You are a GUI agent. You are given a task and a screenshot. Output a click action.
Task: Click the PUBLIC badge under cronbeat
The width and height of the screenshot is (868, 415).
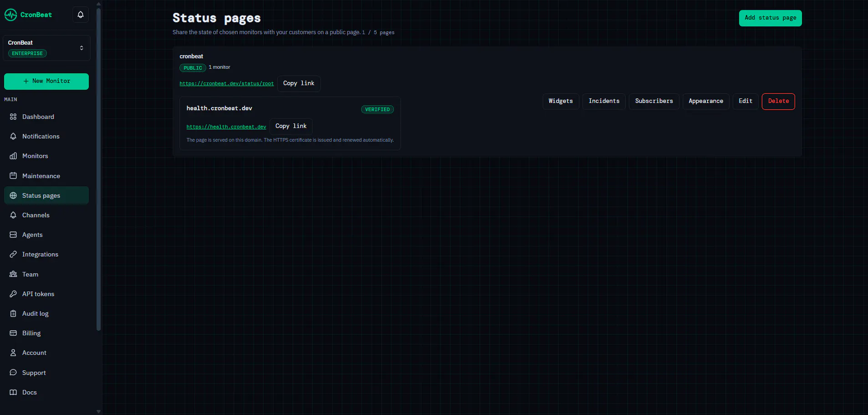pos(193,68)
